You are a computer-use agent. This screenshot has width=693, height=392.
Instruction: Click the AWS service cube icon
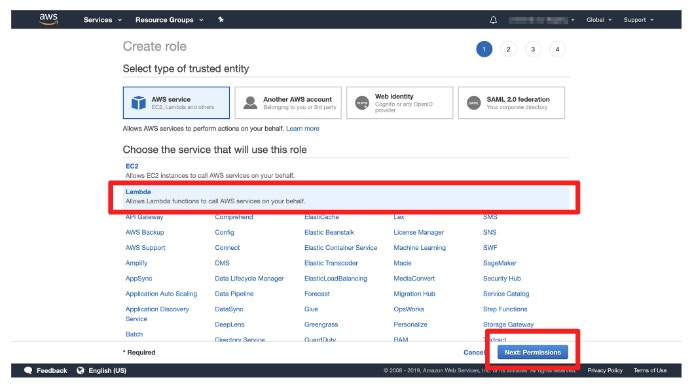[138, 103]
